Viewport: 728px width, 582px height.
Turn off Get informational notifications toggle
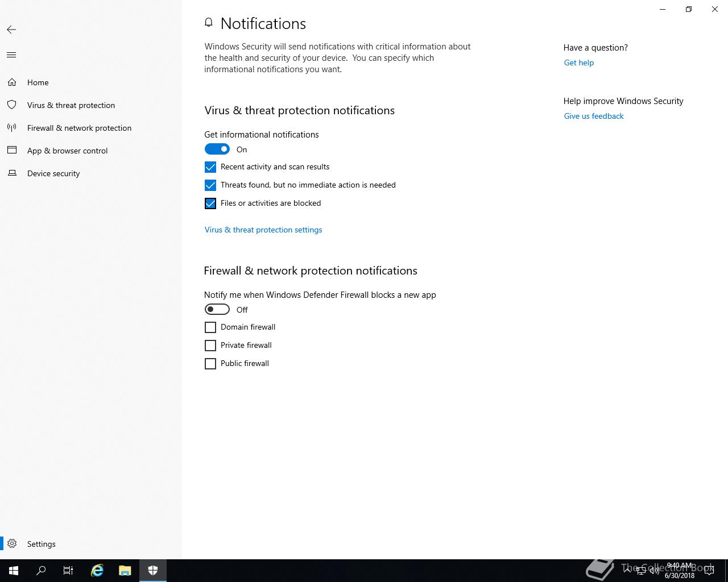(x=217, y=149)
